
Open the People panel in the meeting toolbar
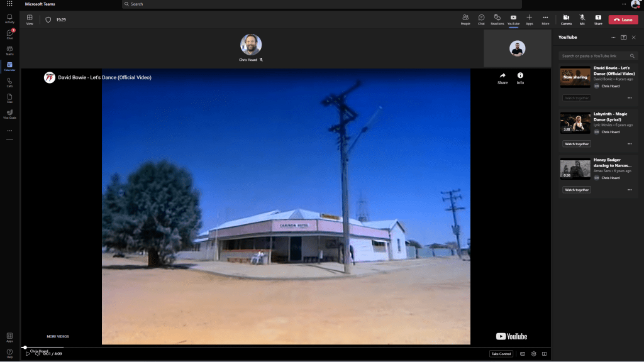coord(465,19)
